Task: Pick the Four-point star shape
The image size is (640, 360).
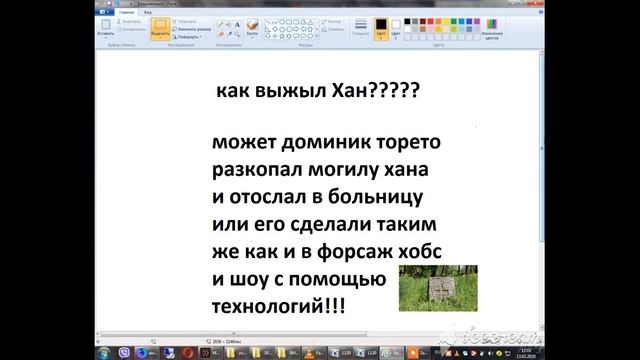Action: pos(275,36)
